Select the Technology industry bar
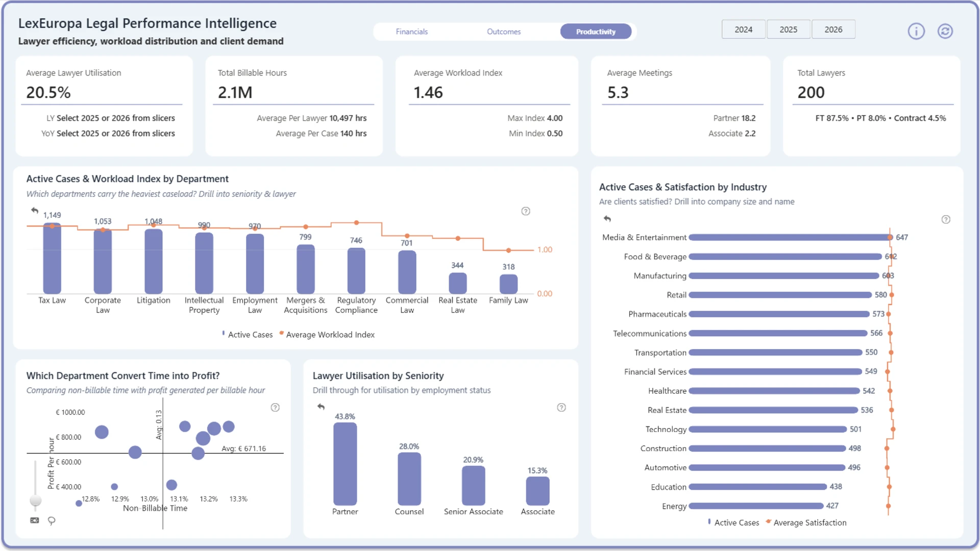This screenshot has width=980, height=551. [768, 429]
